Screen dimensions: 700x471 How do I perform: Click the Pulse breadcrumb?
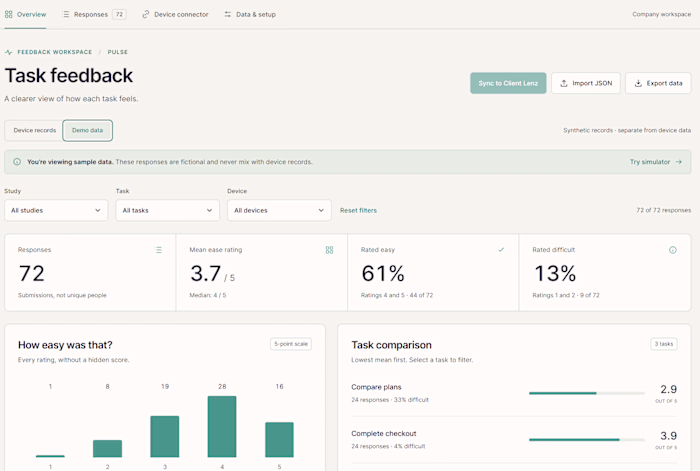(x=117, y=52)
